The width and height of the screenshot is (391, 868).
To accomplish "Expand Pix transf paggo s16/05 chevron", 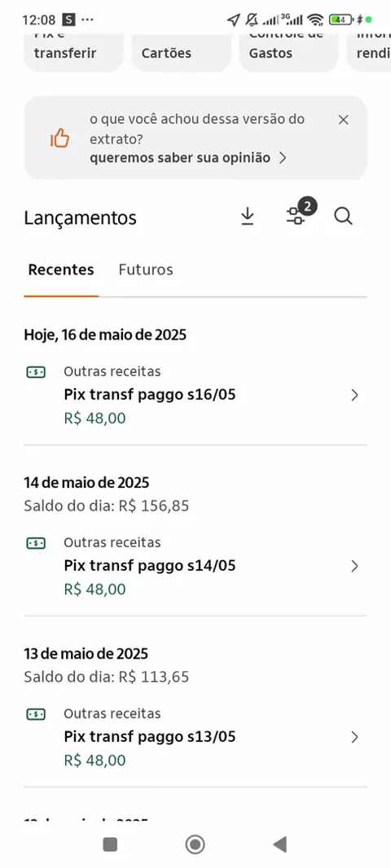I will [355, 395].
